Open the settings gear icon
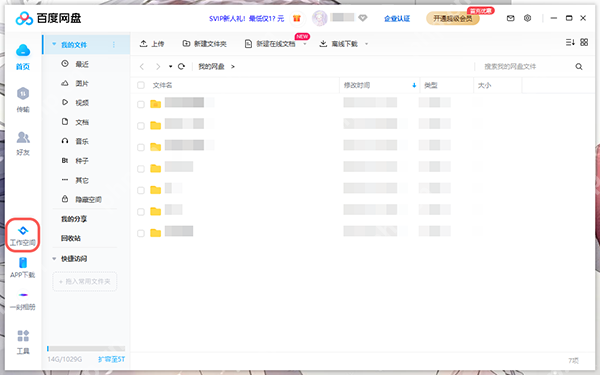Screen dimensions: 600x375 [x=527, y=18]
